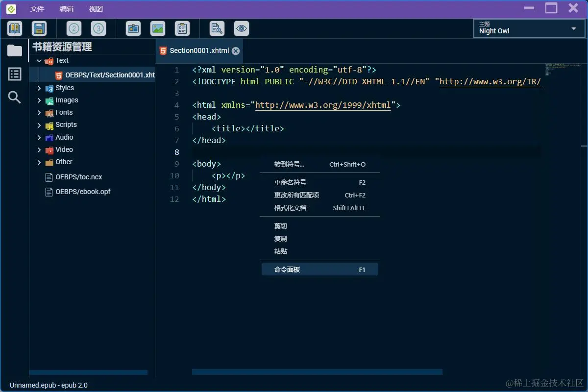This screenshot has width=588, height=392.
Task: Click the open book toolbar icon
Action: [15, 28]
